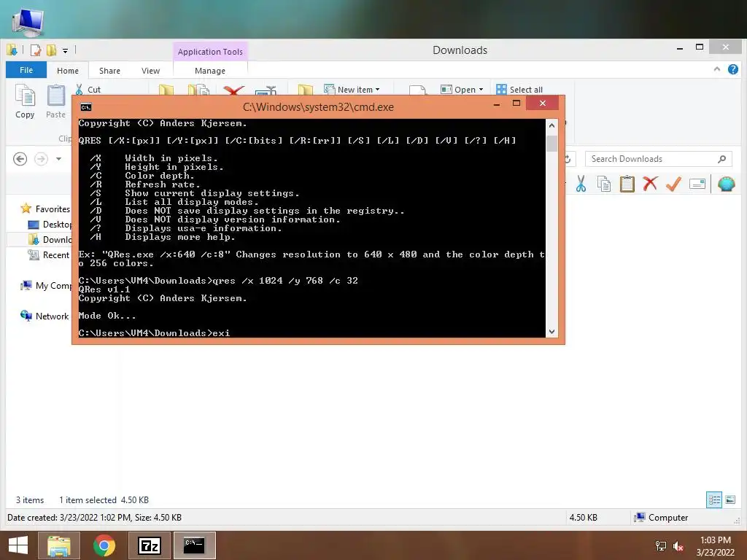
Task: Click the muted volume tray icon
Action: pos(678,546)
